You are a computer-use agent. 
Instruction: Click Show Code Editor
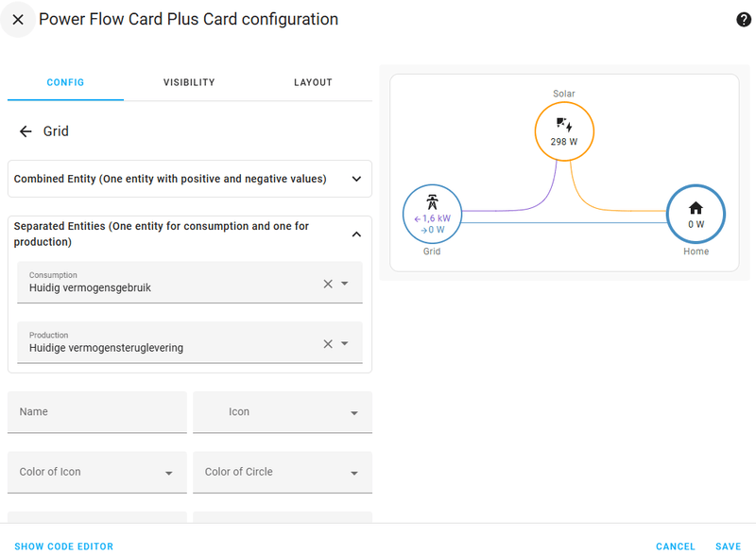(63, 546)
